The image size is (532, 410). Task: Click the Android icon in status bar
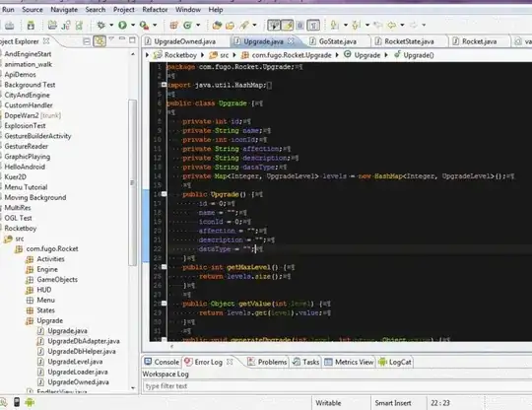30,402
